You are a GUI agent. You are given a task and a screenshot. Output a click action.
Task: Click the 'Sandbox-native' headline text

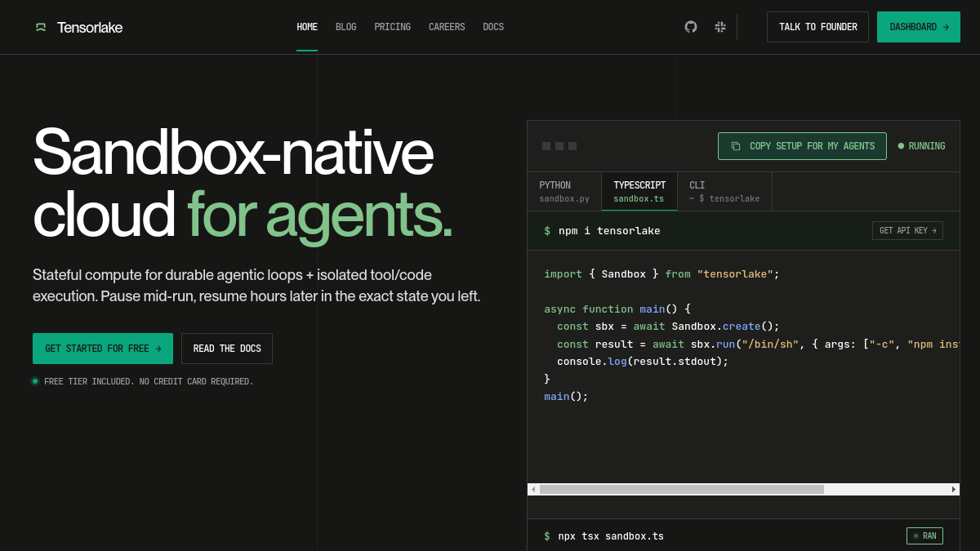pyautogui.click(x=233, y=152)
